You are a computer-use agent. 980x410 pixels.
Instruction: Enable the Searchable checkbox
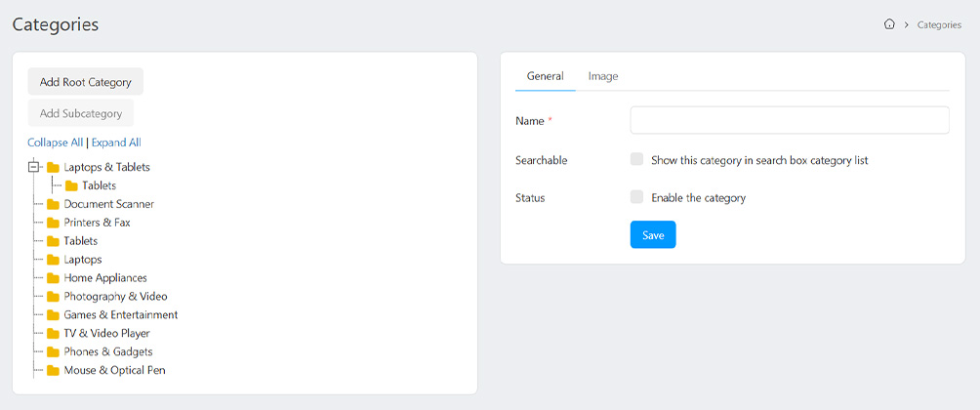pos(637,159)
